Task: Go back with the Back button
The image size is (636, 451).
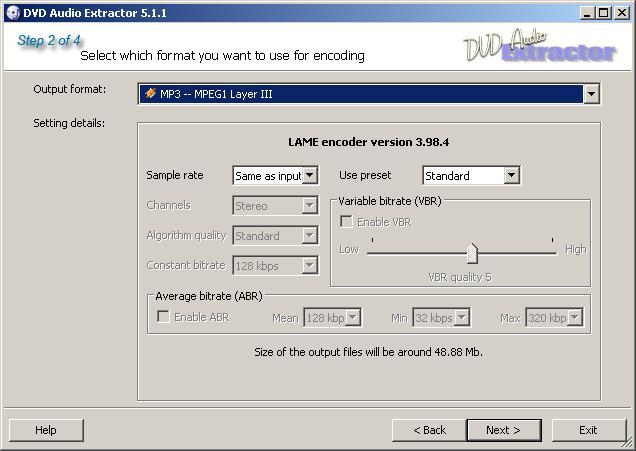Action: (x=429, y=430)
